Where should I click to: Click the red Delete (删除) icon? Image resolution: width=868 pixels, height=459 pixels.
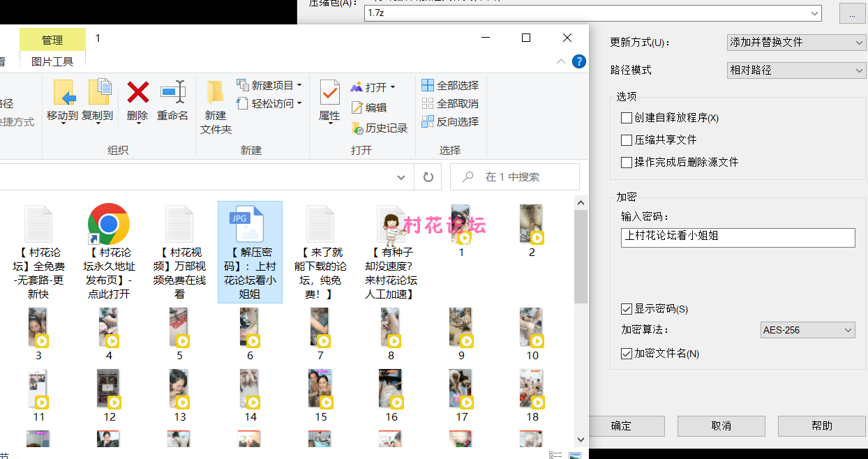pos(137,92)
